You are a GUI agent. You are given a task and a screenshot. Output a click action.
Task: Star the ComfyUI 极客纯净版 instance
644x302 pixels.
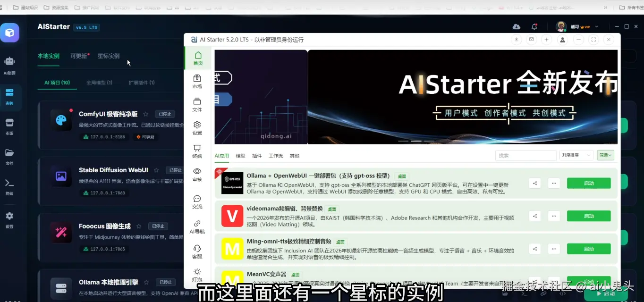pos(146,114)
